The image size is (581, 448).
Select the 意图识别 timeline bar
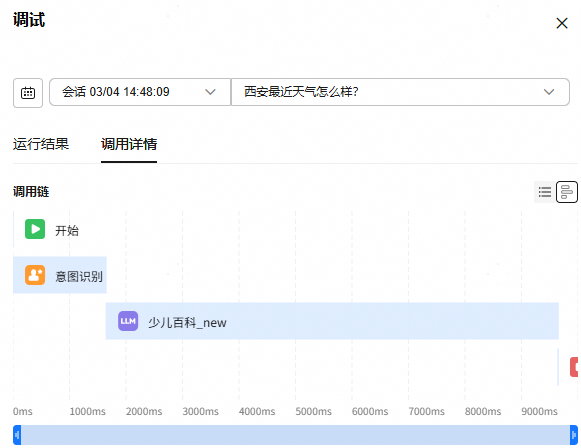click(x=60, y=275)
